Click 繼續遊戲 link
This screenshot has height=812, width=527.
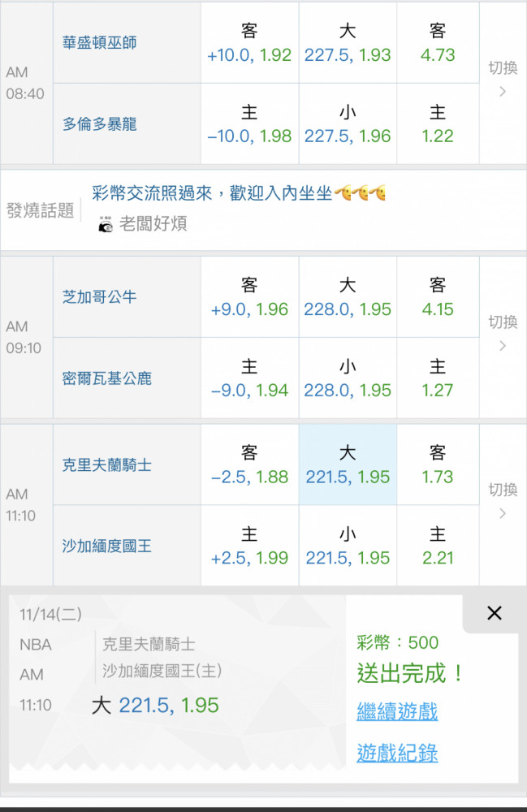pos(397,711)
